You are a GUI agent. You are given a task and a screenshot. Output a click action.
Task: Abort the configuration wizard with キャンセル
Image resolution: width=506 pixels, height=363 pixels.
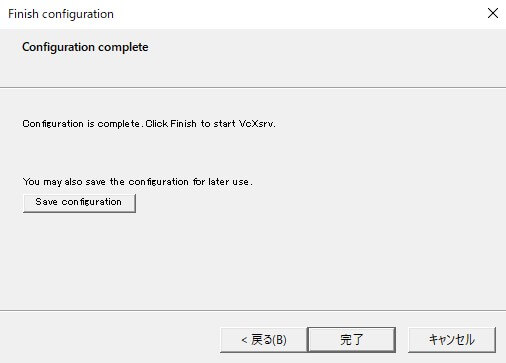pyautogui.click(x=452, y=340)
